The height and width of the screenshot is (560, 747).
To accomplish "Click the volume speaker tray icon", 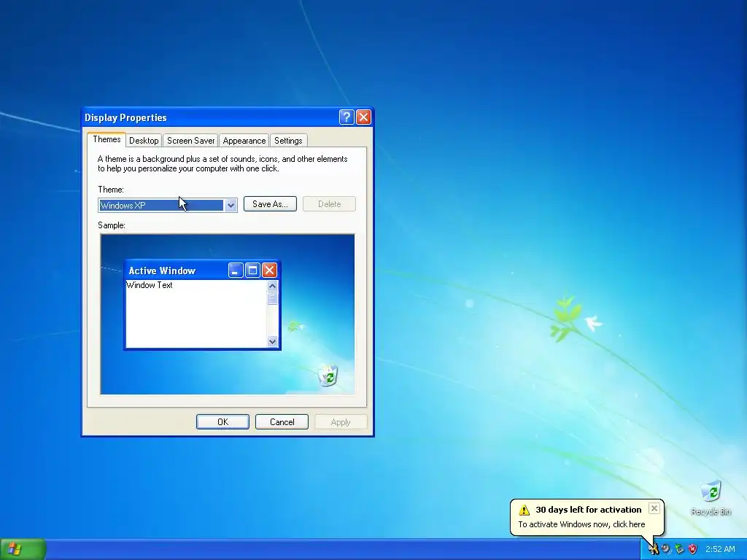I will tap(666, 549).
